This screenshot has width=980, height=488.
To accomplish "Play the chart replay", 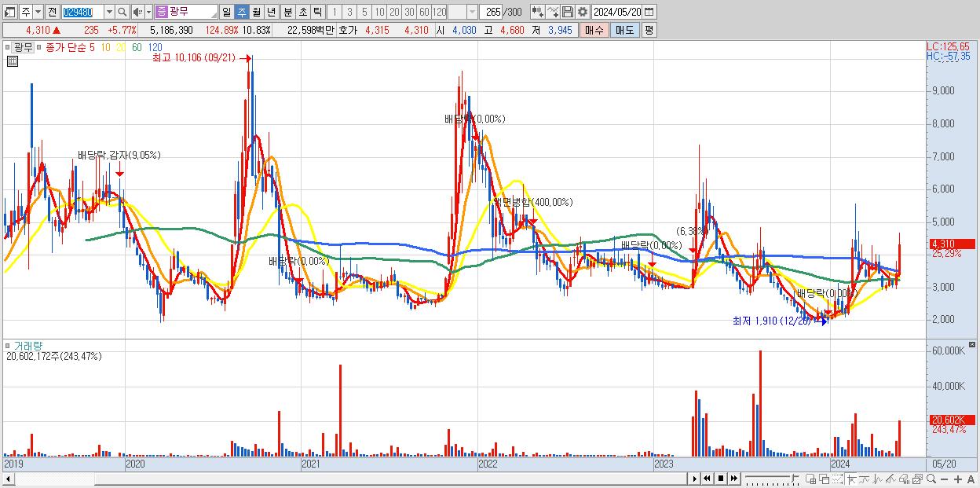I will 694,479.
